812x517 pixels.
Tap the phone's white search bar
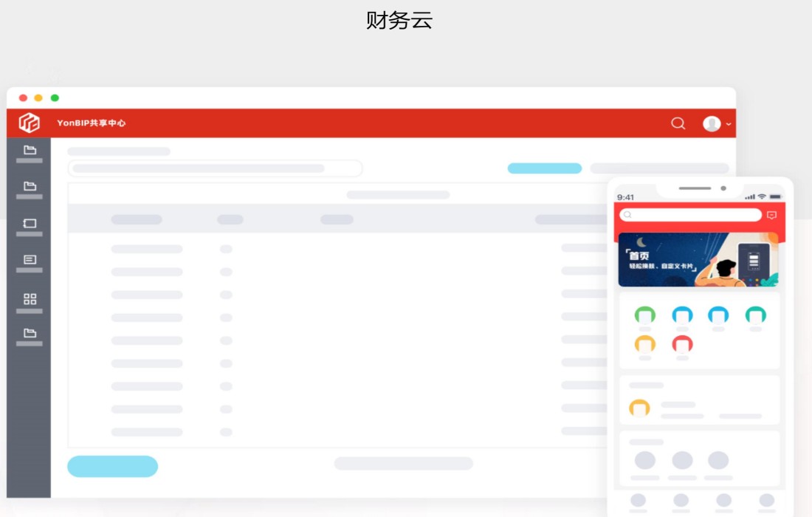click(x=690, y=215)
